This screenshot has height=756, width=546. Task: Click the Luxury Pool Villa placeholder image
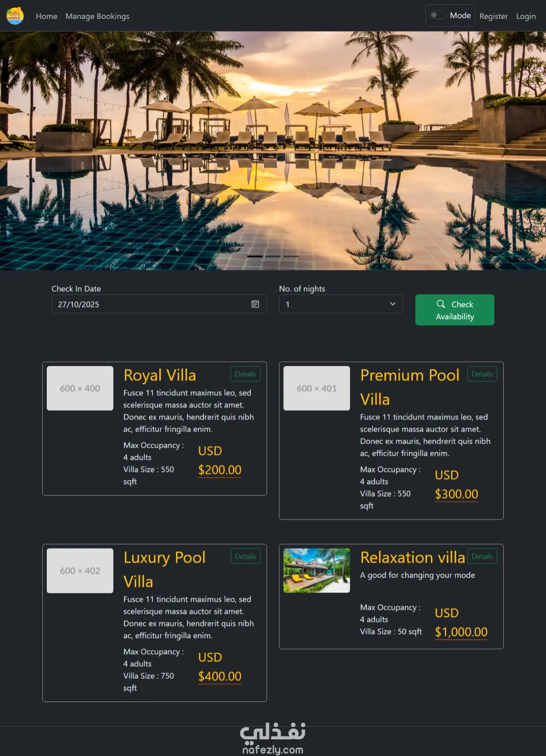80,571
